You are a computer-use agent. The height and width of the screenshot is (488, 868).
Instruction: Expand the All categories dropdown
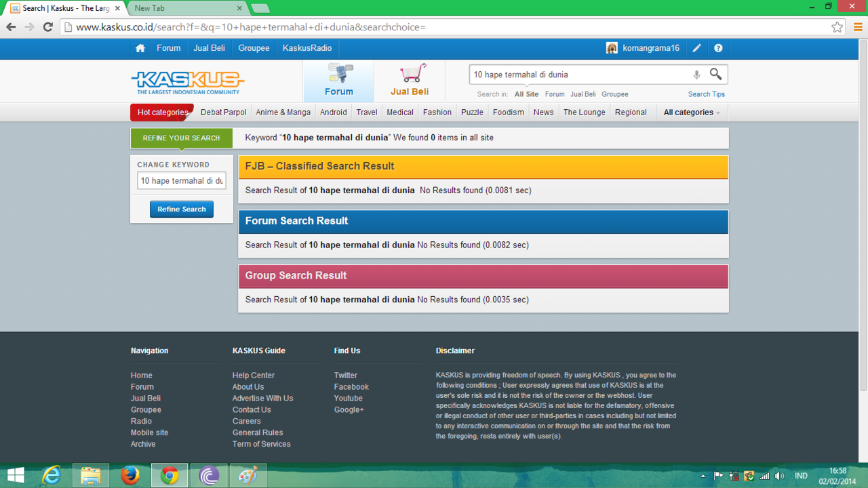coord(692,113)
